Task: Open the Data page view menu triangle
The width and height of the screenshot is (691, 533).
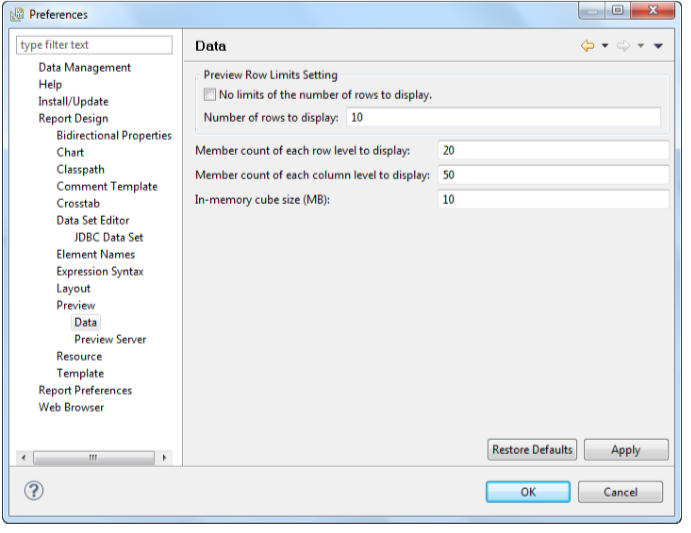Action: [x=658, y=45]
